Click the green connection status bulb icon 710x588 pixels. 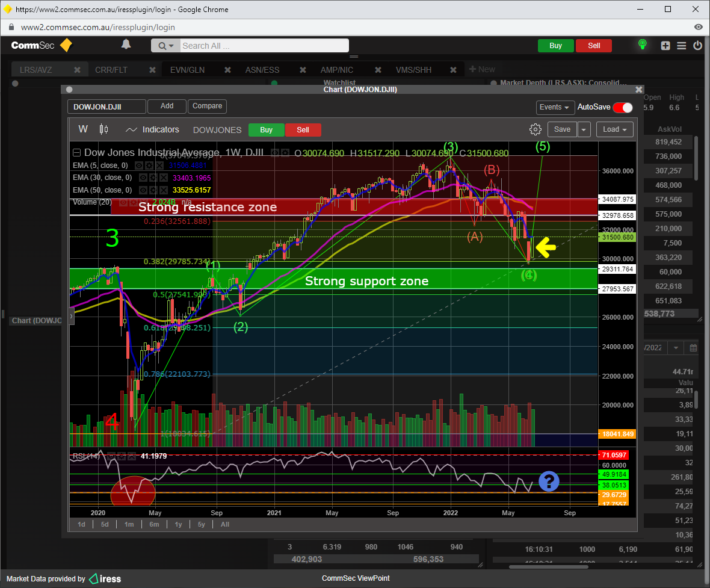tap(642, 45)
